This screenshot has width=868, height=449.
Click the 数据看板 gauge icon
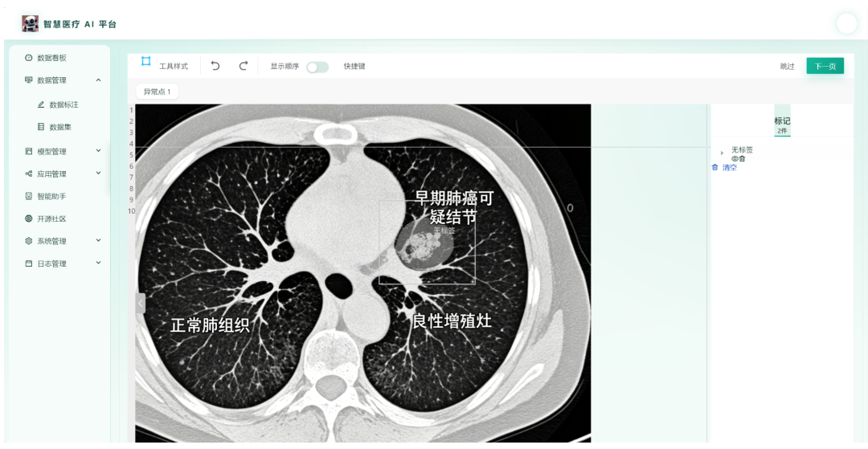pos(29,58)
